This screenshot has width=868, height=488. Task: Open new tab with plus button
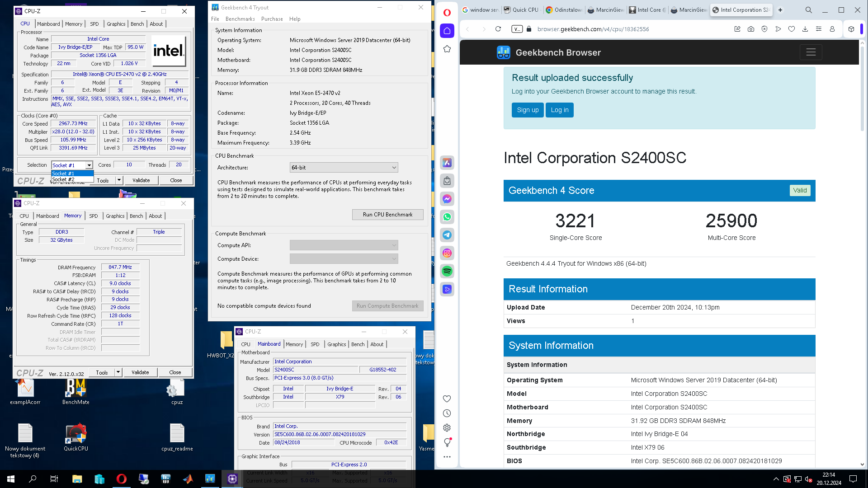click(x=780, y=10)
